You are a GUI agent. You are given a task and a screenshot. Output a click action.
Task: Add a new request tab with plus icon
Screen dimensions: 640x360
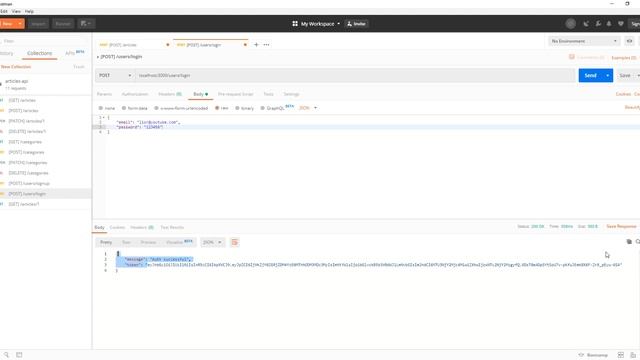pyautogui.click(x=256, y=44)
